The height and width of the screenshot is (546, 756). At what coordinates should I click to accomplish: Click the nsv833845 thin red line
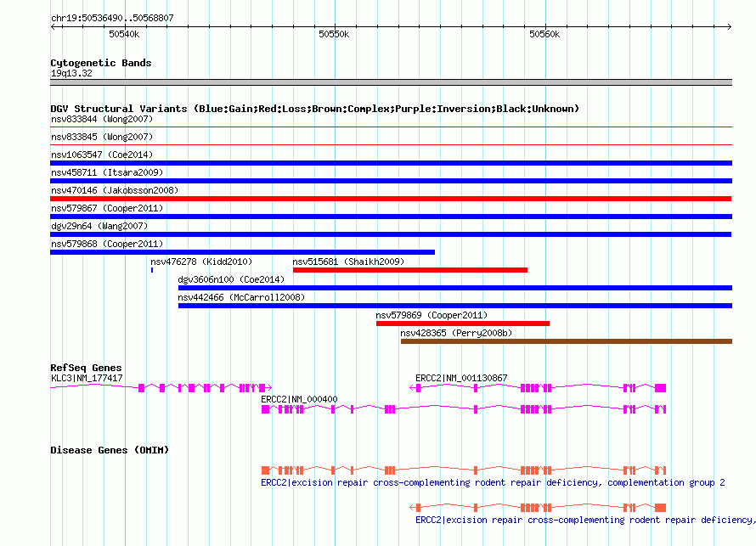[391, 144]
